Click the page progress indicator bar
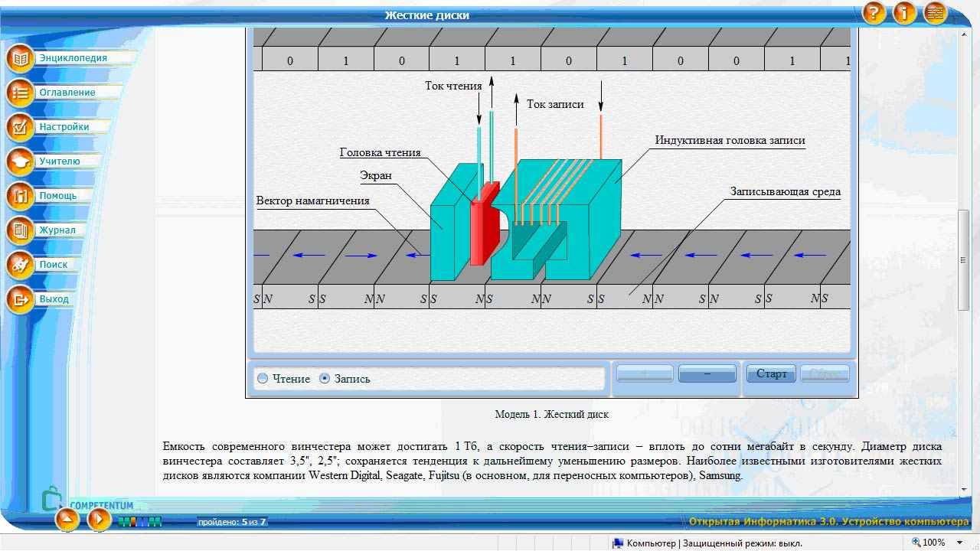 tap(139, 522)
